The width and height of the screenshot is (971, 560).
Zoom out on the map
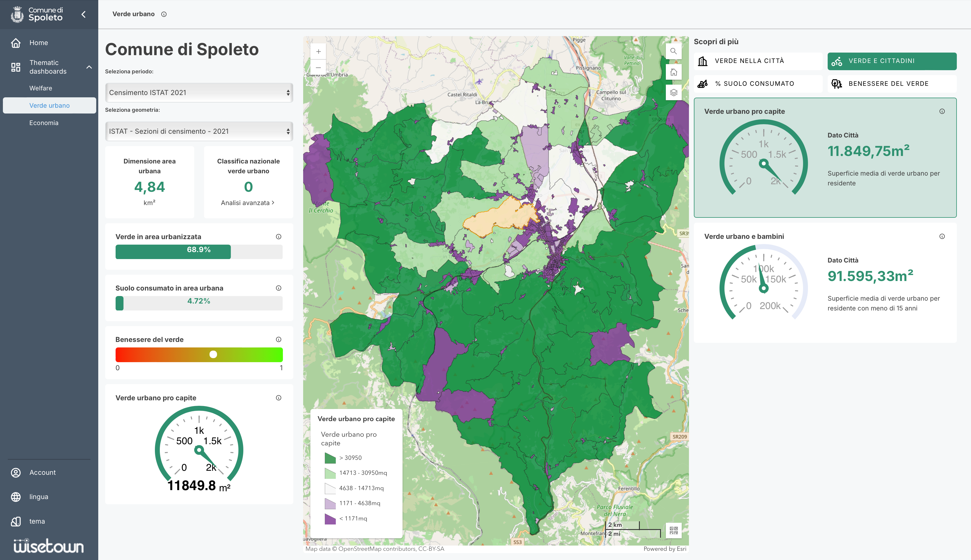point(318,67)
